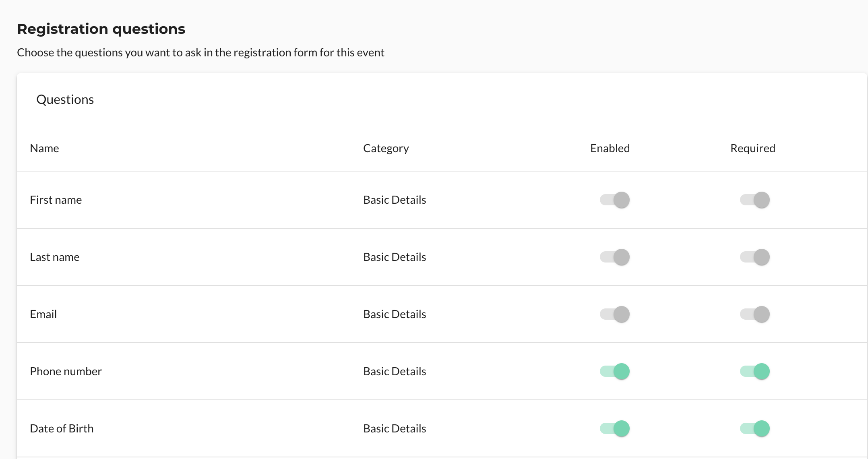Select the Email row label
Image resolution: width=868 pixels, height=459 pixels.
(x=43, y=314)
